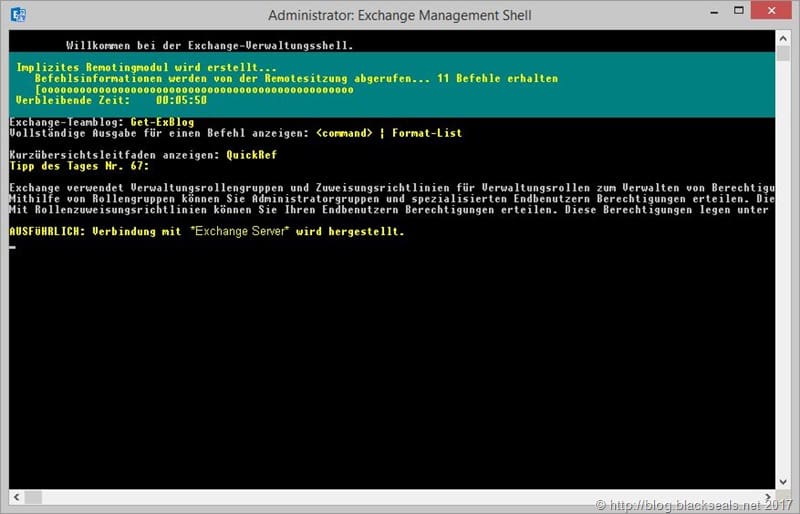The height and width of the screenshot is (514, 800).
Task: Click the remoting progress bar of o's
Action: pyautogui.click(x=194, y=90)
